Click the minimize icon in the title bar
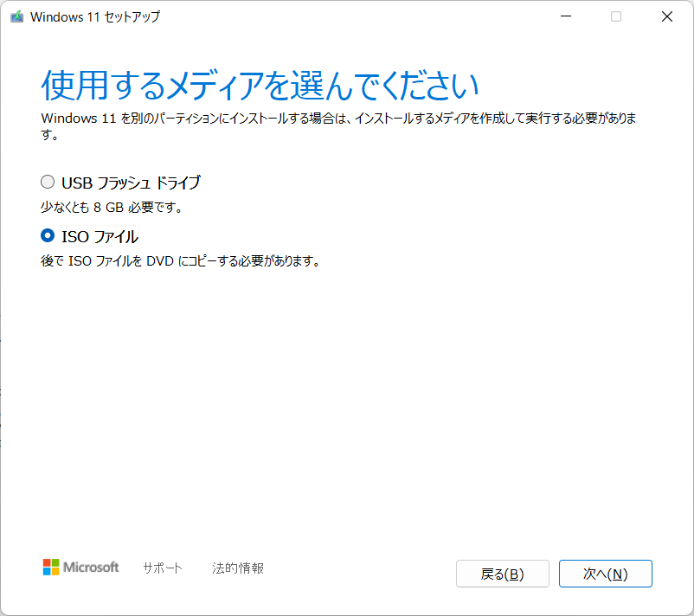 click(565, 16)
